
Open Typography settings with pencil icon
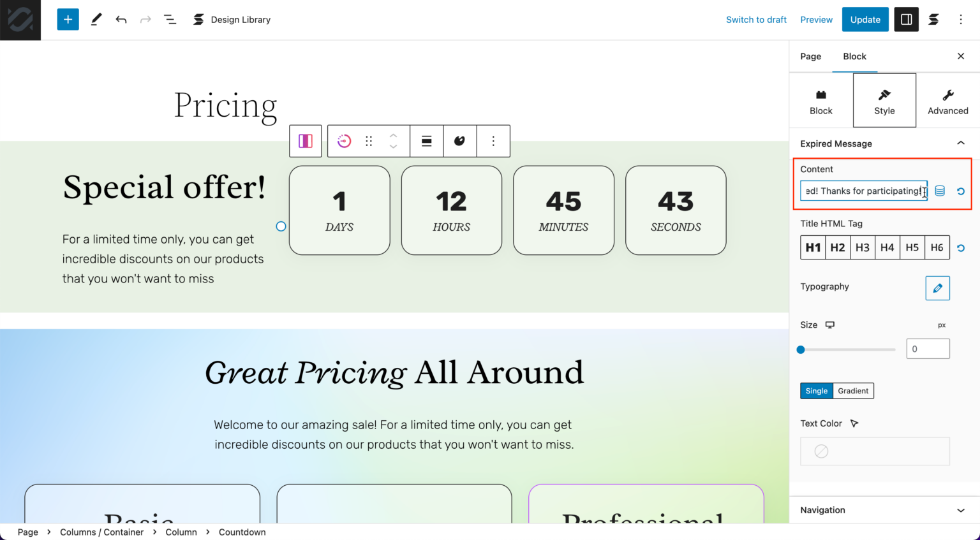[x=937, y=288]
